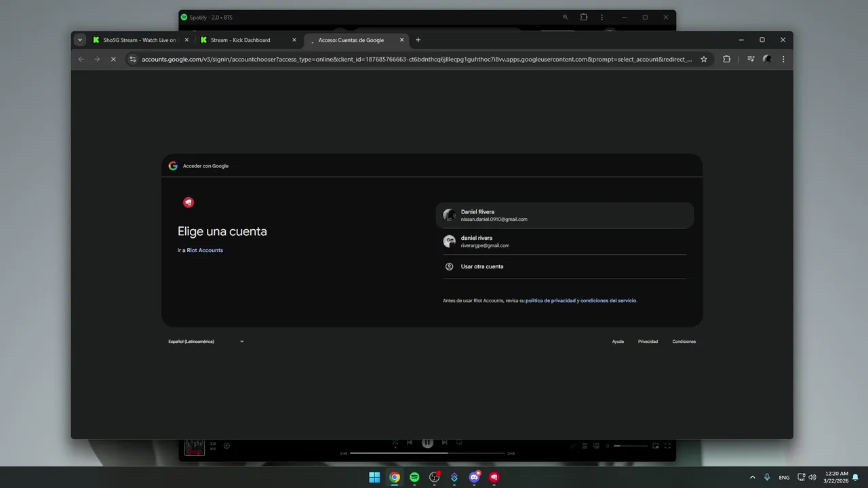
Task: Add current song to Liked Songs
Action: pyautogui.click(x=226, y=445)
